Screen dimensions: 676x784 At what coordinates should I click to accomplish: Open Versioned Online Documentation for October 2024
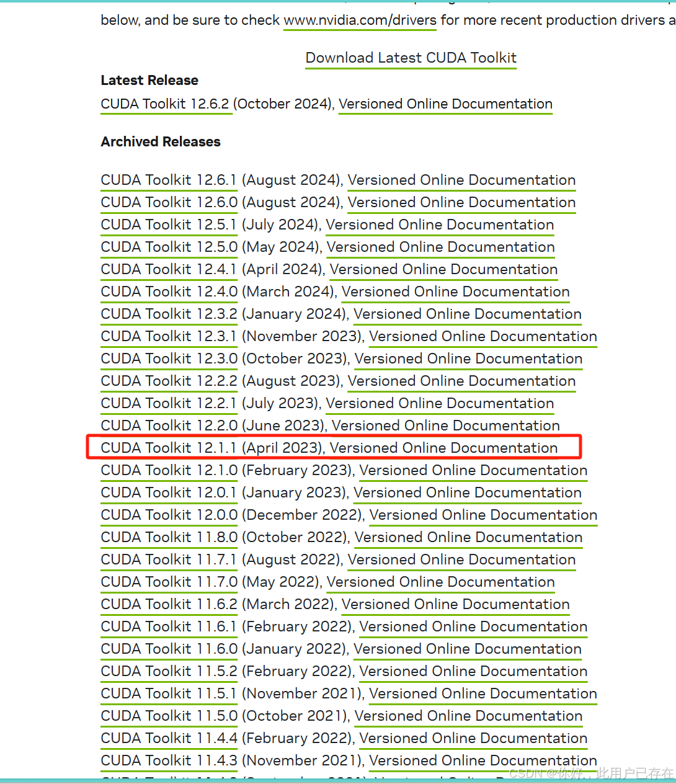446,104
